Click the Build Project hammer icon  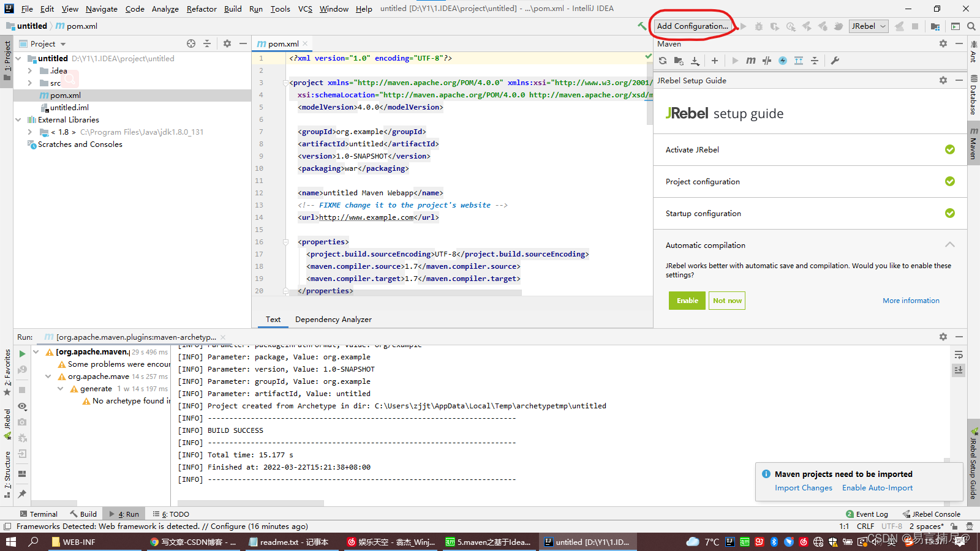pyautogui.click(x=641, y=26)
